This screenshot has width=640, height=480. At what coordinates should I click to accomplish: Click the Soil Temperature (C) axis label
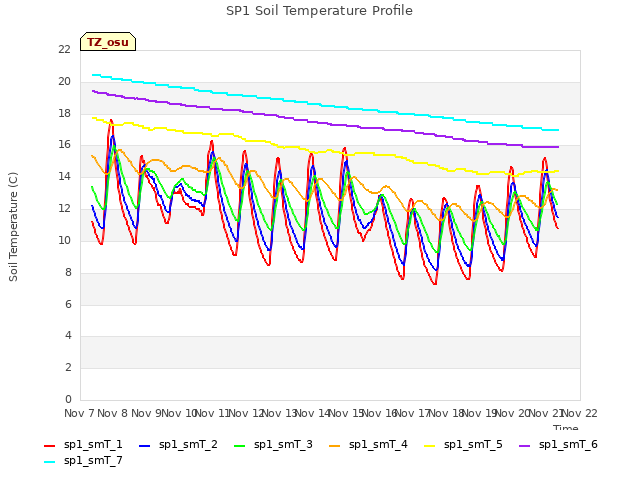pos(13,227)
